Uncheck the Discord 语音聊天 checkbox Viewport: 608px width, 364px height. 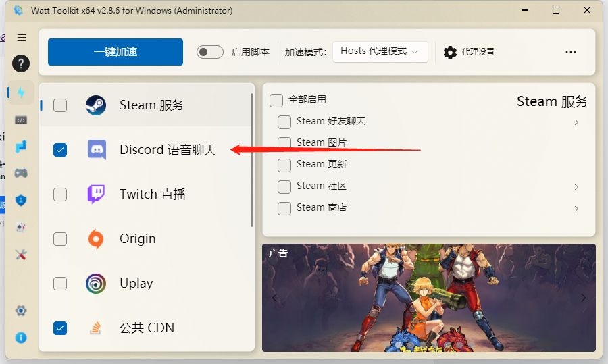click(60, 150)
